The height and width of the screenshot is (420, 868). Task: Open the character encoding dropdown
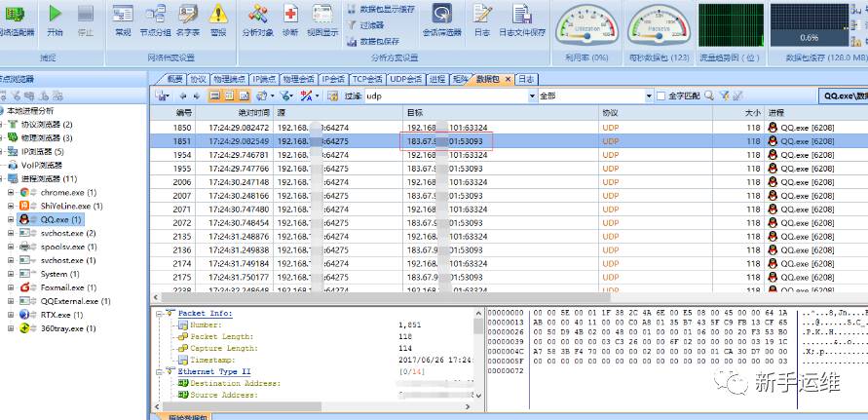tap(310, 96)
